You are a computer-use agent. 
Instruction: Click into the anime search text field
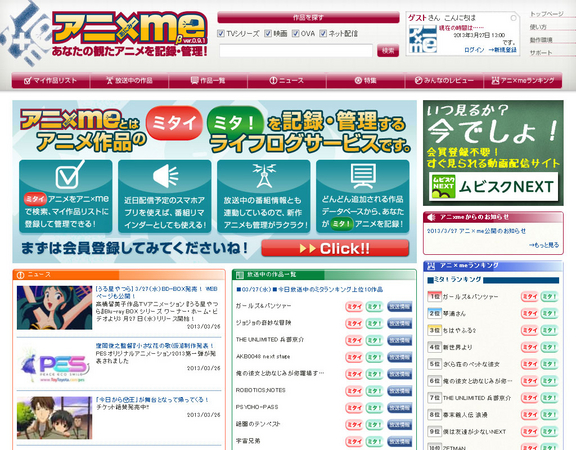(x=296, y=51)
